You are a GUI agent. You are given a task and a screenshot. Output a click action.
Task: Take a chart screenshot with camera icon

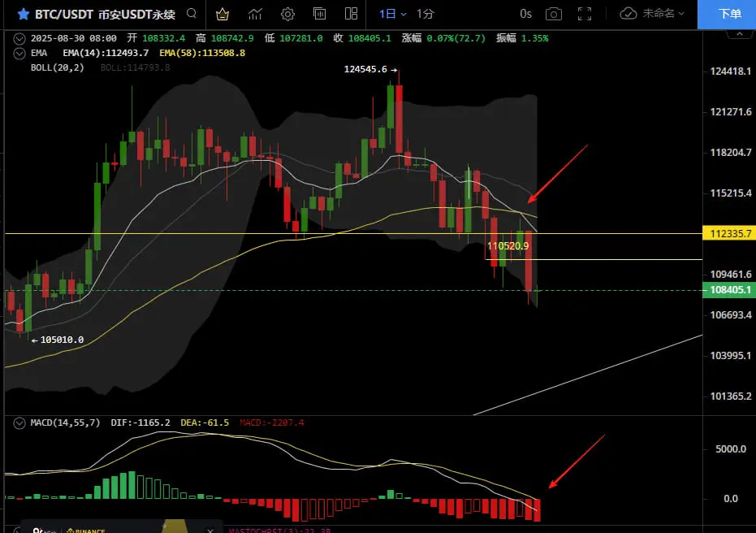point(554,14)
